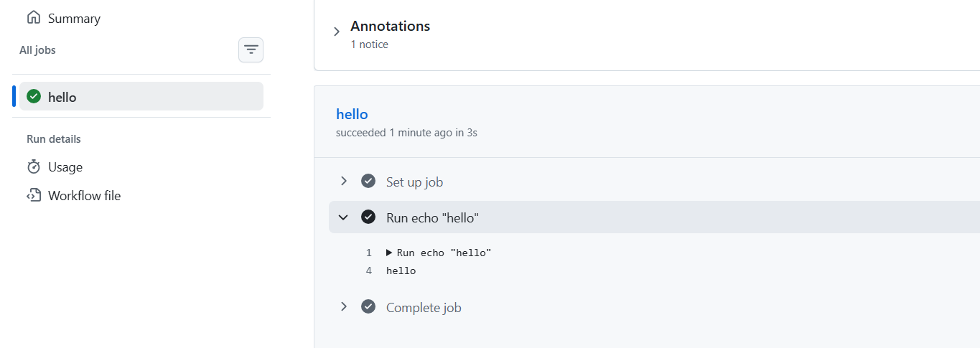Open the Summary page
This screenshot has height=348, width=980.
(74, 19)
